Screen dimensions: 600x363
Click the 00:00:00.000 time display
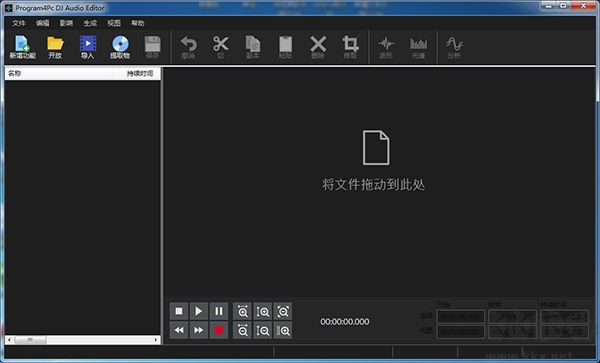click(345, 322)
